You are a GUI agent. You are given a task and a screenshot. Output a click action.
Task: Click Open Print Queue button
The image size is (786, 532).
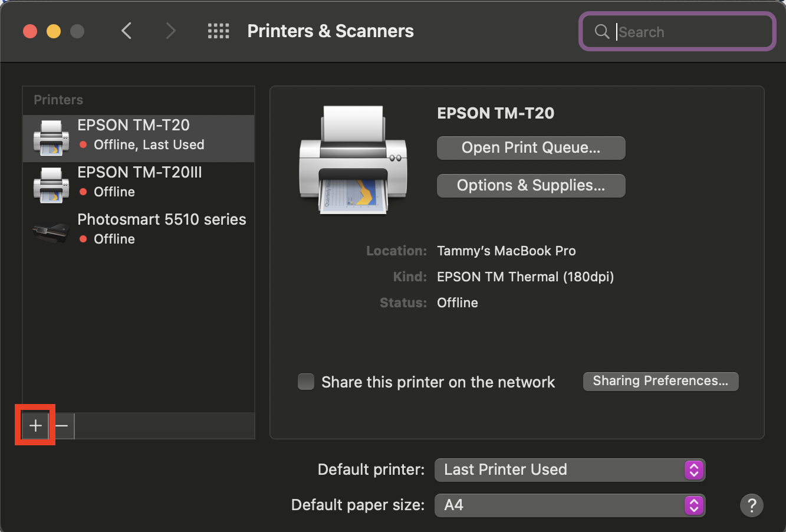[531, 148]
